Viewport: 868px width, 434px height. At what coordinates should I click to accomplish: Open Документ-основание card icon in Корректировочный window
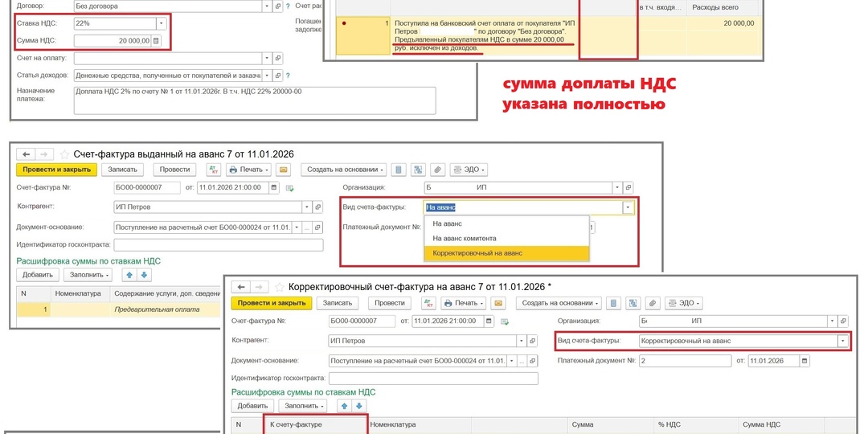tap(533, 361)
